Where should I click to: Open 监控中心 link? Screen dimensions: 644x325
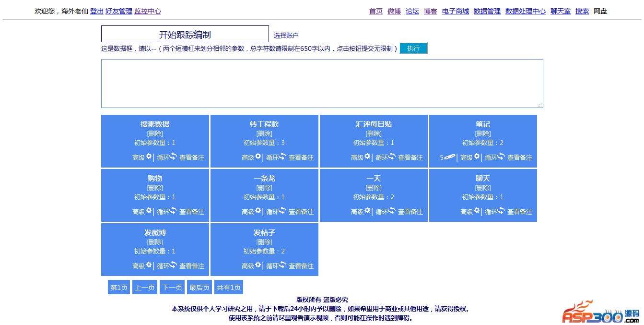(x=148, y=11)
